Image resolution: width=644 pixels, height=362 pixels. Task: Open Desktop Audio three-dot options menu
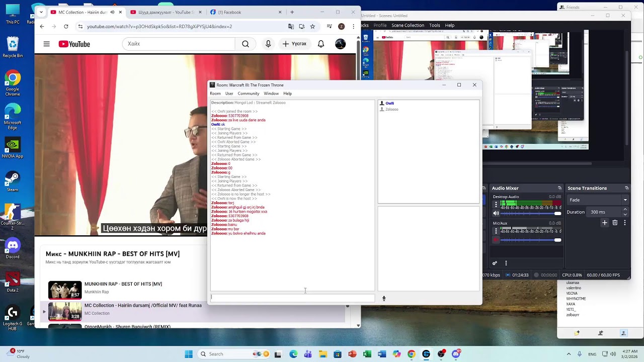(x=496, y=205)
